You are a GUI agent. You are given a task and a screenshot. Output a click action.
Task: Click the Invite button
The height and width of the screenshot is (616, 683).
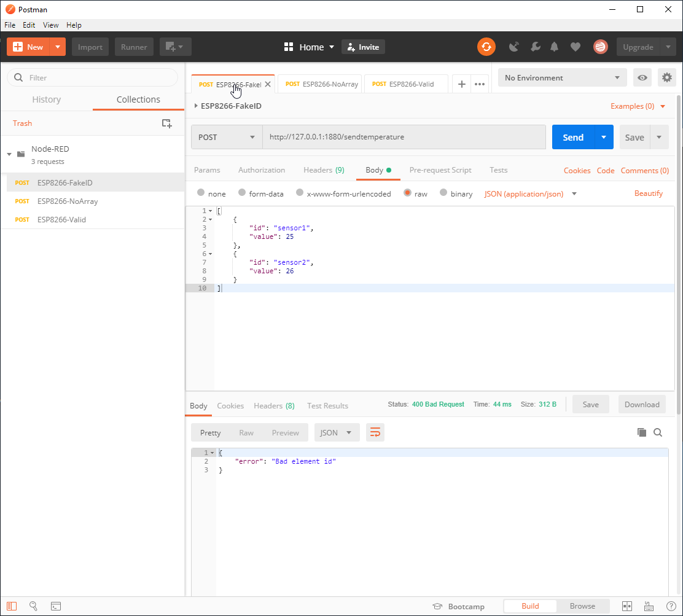[x=363, y=47]
